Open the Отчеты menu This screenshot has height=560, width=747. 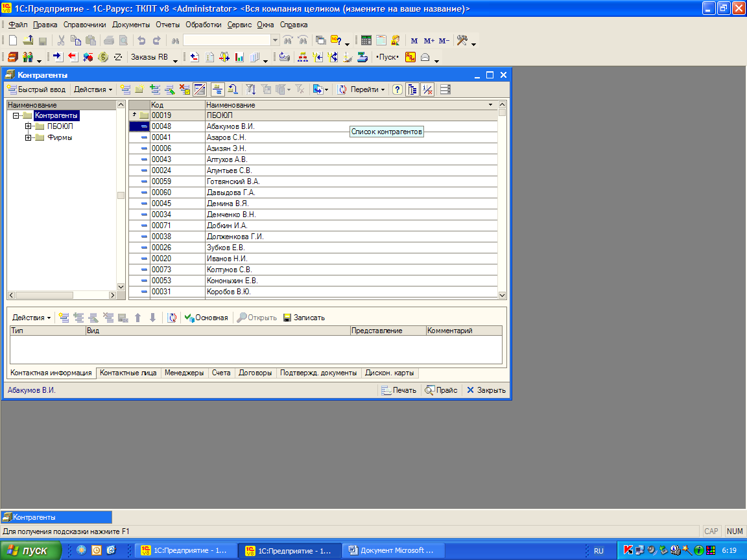(x=168, y=25)
